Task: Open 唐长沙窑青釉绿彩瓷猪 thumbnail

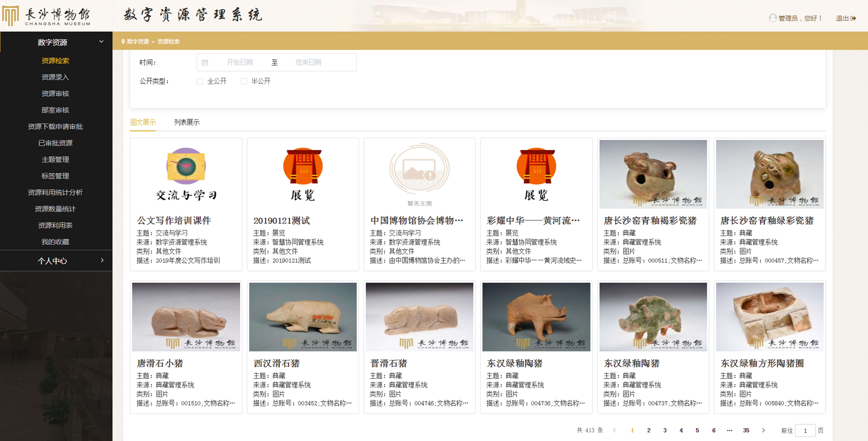Action: click(x=770, y=174)
